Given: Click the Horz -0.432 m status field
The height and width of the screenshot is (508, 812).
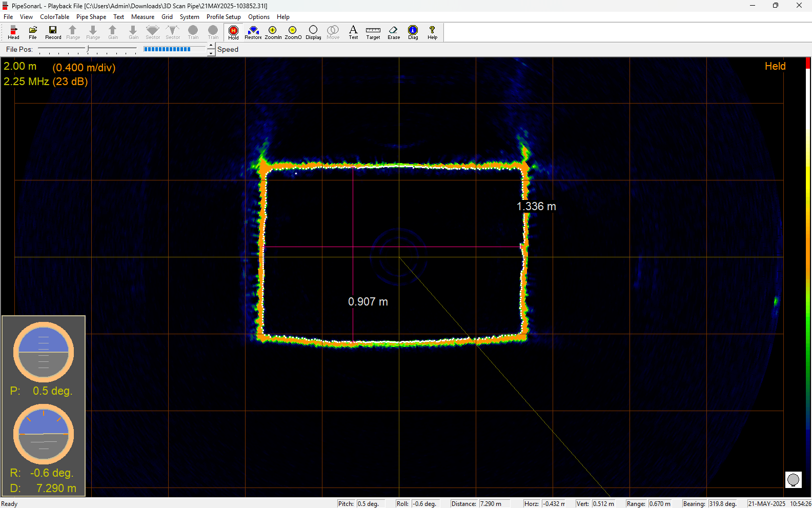Looking at the screenshot, I should (x=544, y=503).
